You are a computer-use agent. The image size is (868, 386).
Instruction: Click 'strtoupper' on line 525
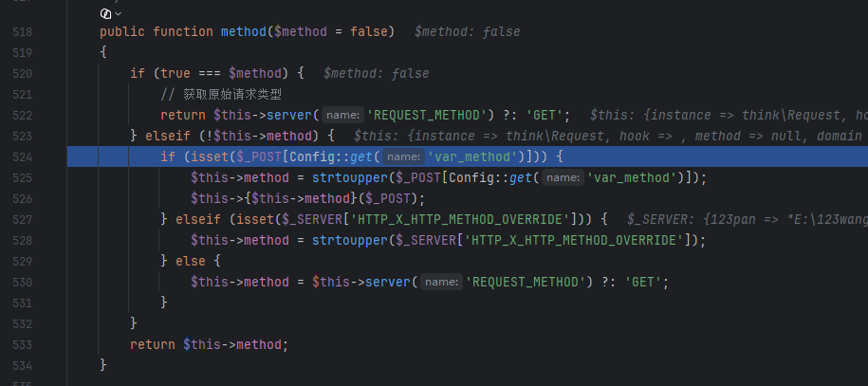point(350,177)
